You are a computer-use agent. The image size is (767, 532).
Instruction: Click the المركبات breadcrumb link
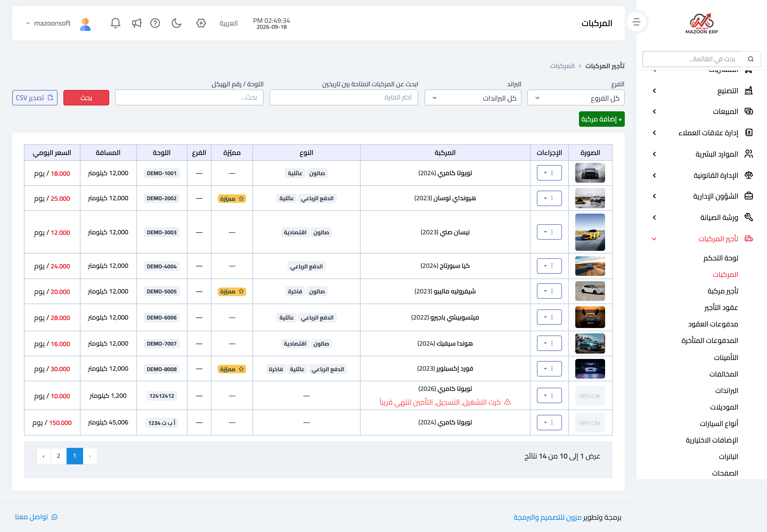pyautogui.click(x=562, y=66)
